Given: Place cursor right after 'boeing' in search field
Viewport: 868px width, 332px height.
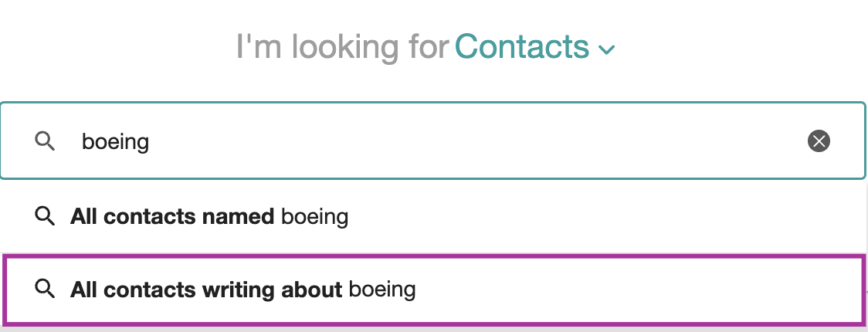Looking at the screenshot, I should click(151, 142).
